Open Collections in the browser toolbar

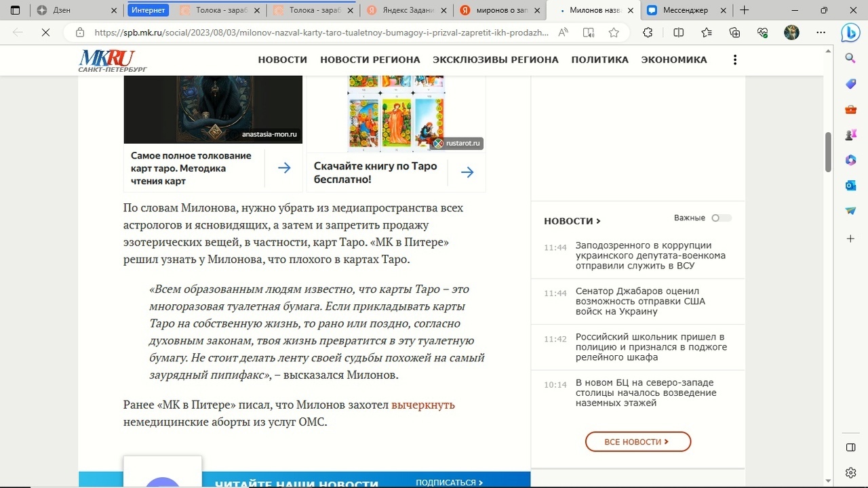coord(734,32)
